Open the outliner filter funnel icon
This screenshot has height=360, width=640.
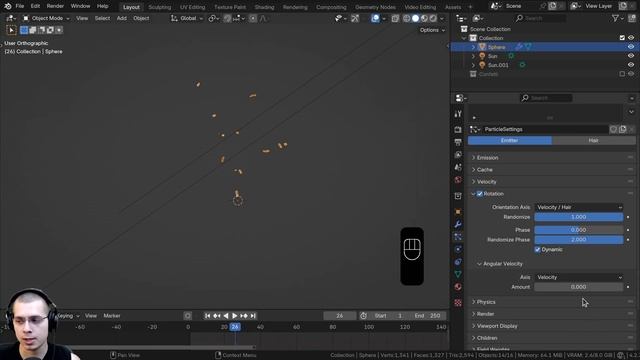click(615, 18)
